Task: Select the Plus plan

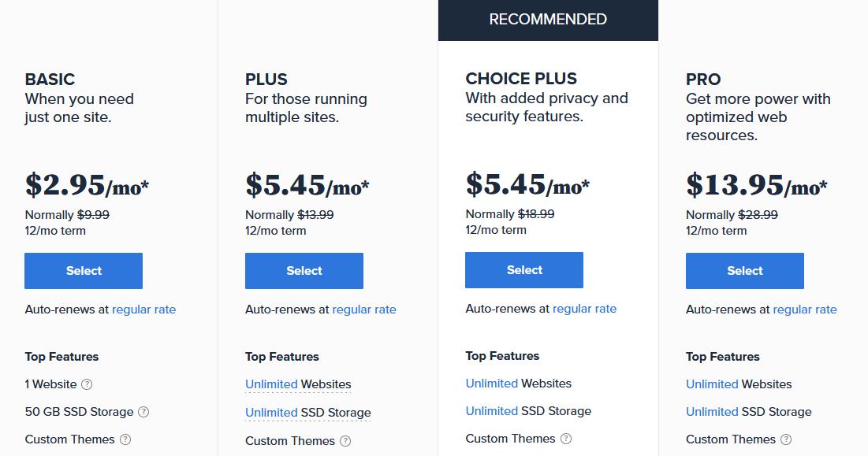Action: pyautogui.click(x=304, y=271)
